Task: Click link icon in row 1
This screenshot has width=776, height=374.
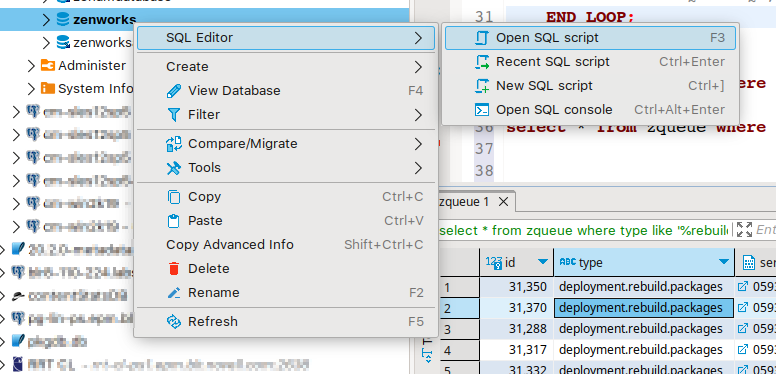Action: tap(743, 286)
